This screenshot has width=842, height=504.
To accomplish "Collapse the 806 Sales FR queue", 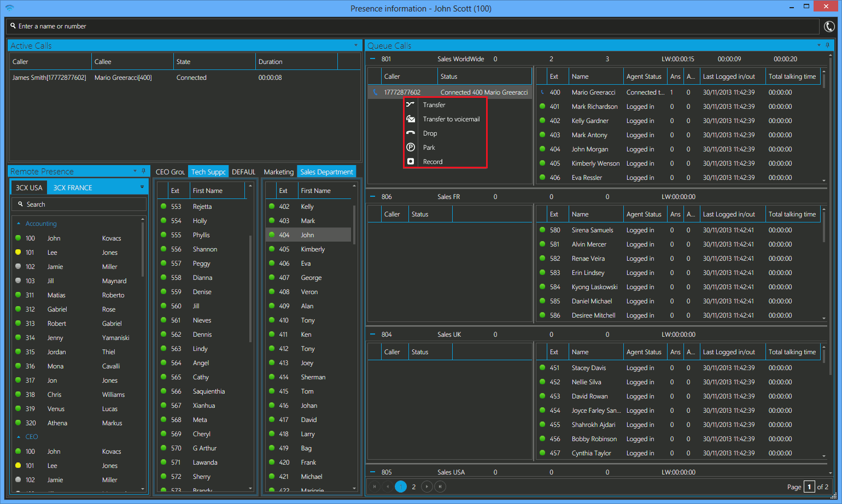I will pyautogui.click(x=372, y=197).
